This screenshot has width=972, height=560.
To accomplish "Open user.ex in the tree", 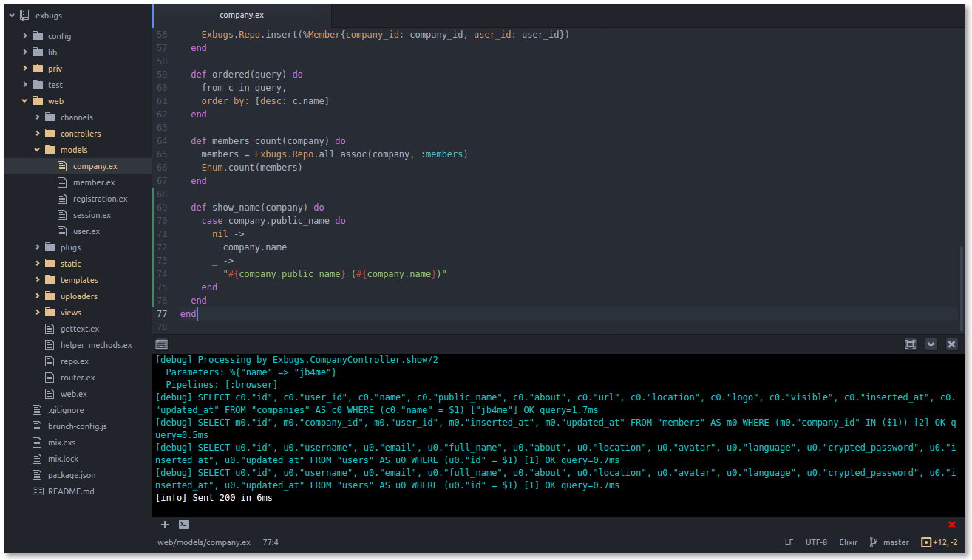I will point(86,231).
